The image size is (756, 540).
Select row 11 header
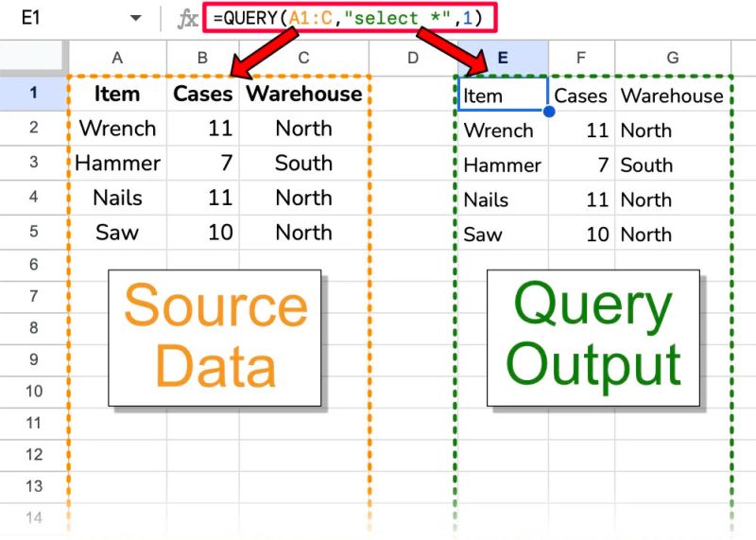point(33,424)
